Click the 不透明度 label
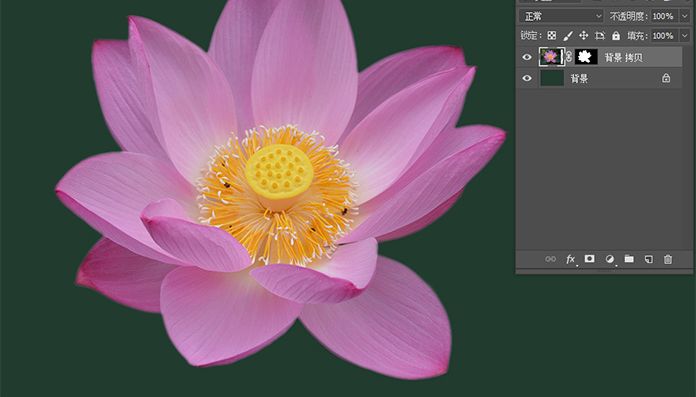The image size is (696, 397). point(629,16)
